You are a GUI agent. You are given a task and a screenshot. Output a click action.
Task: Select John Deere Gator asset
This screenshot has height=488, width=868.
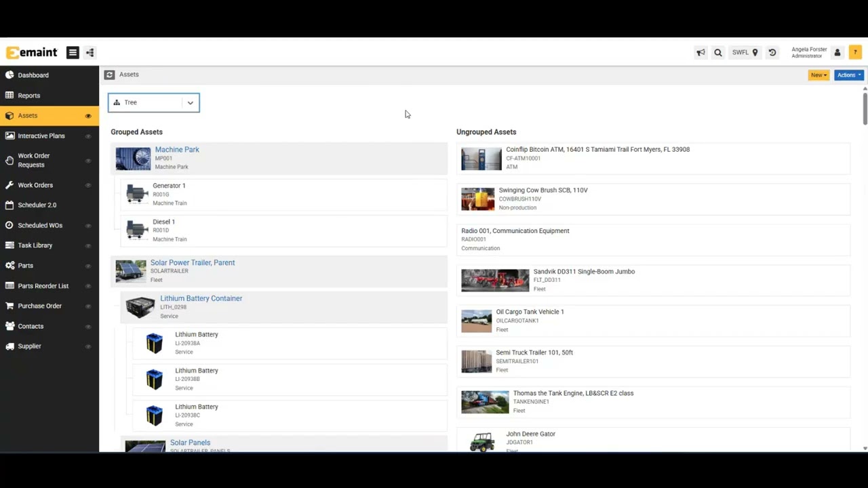click(653, 440)
